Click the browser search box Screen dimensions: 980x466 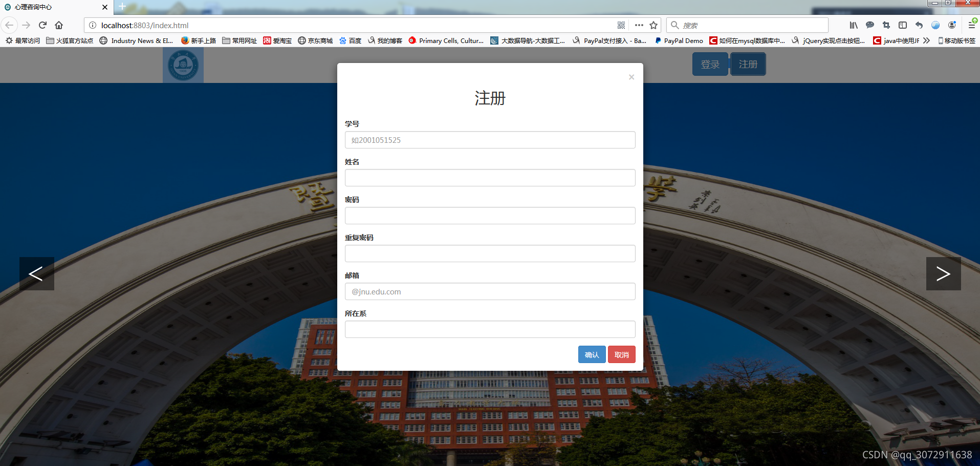(747, 25)
